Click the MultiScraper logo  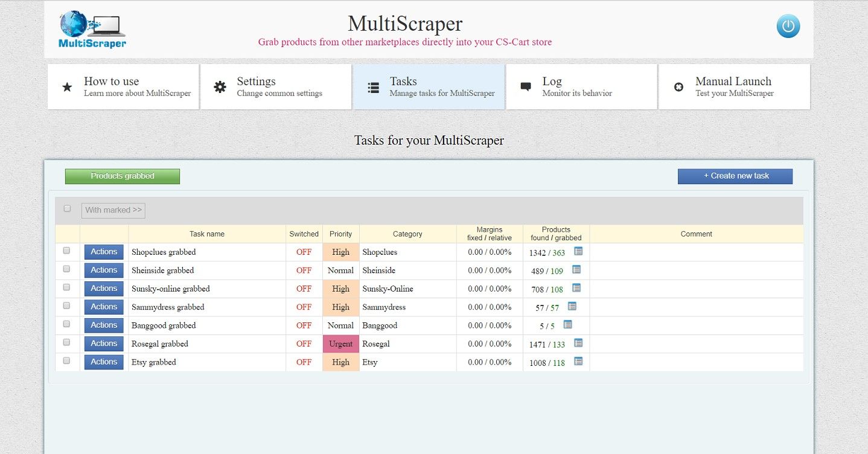pyautogui.click(x=92, y=29)
